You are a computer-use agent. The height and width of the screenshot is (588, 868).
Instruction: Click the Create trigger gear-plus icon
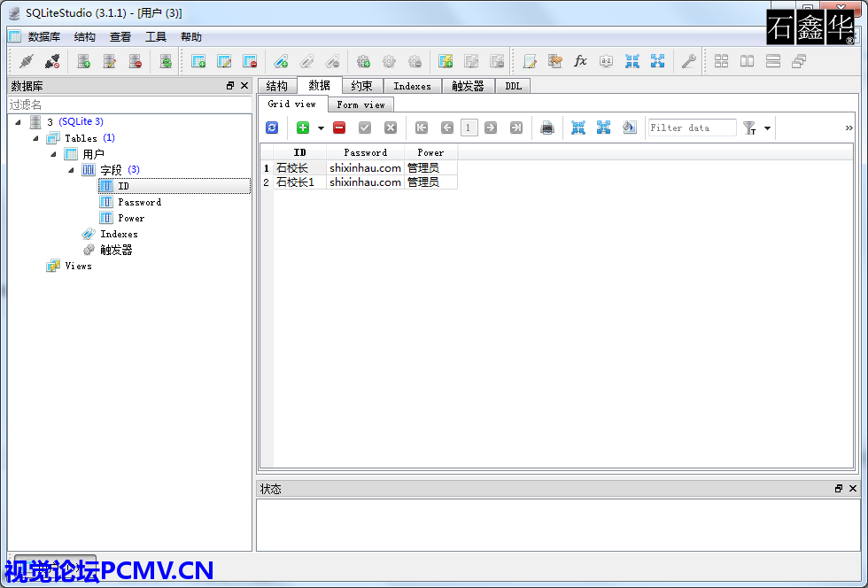pos(363,61)
